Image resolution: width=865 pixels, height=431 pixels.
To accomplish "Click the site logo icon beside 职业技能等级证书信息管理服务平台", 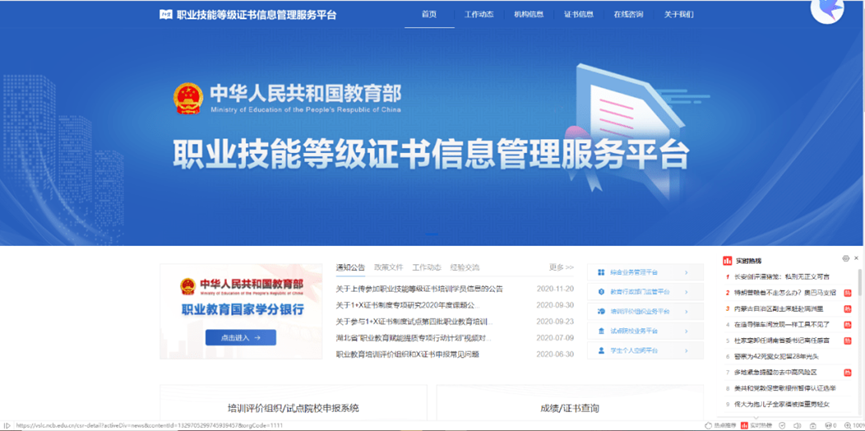I will (165, 15).
